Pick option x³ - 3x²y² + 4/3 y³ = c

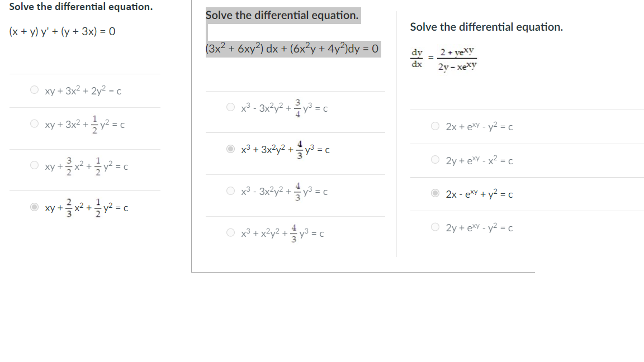[230, 190]
